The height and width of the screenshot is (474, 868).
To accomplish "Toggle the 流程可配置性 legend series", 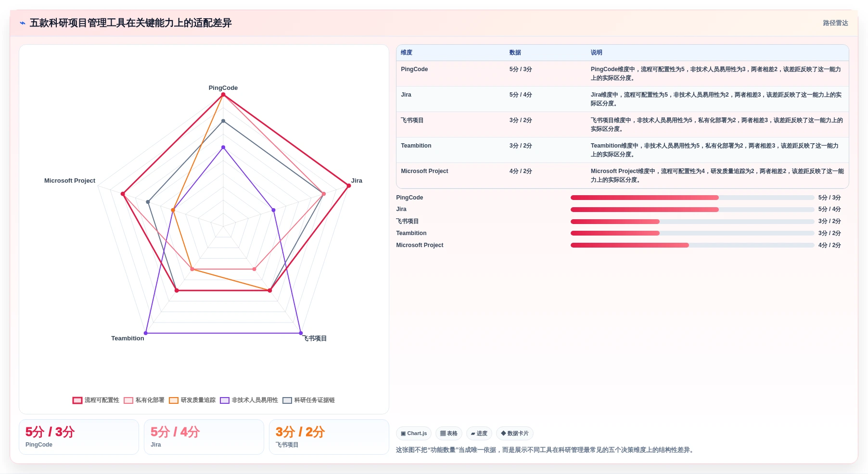I will click(x=96, y=400).
